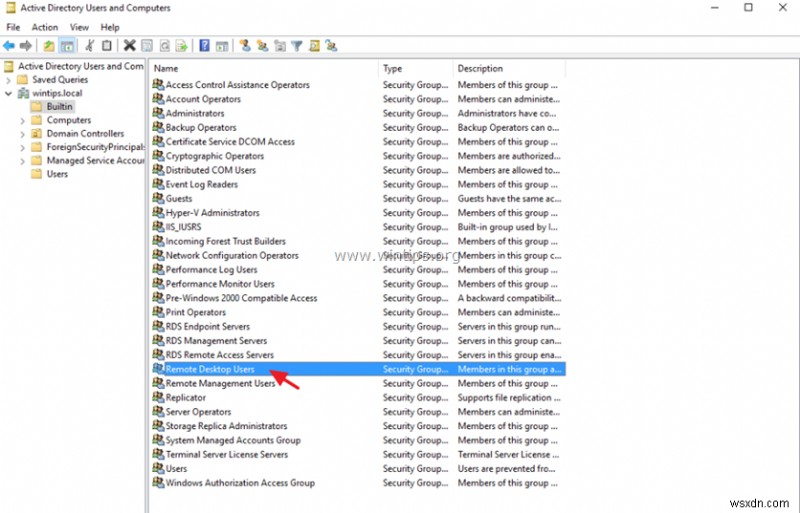Click the Filter funnel icon

pyautogui.click(x=297, y=46)
